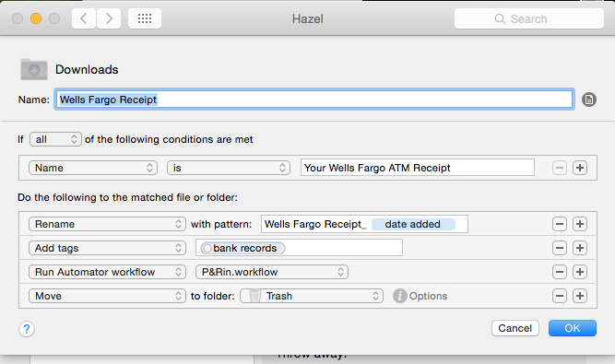Open the help question mark button
615x364 pixels.
[27, 329]
